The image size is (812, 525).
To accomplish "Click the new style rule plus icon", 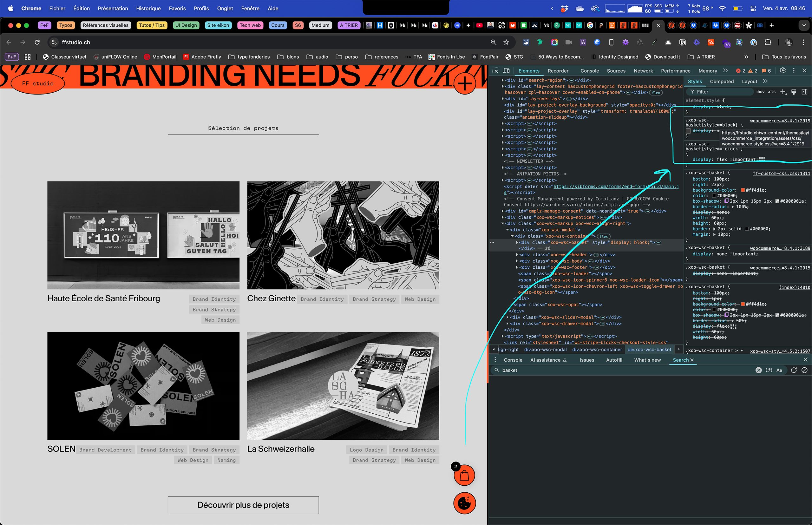I will click(x=783, y=92).
